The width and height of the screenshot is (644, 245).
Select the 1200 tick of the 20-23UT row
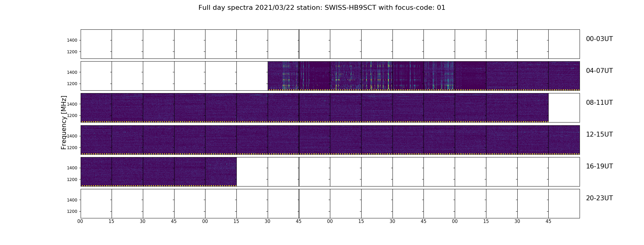click(72, 211)
